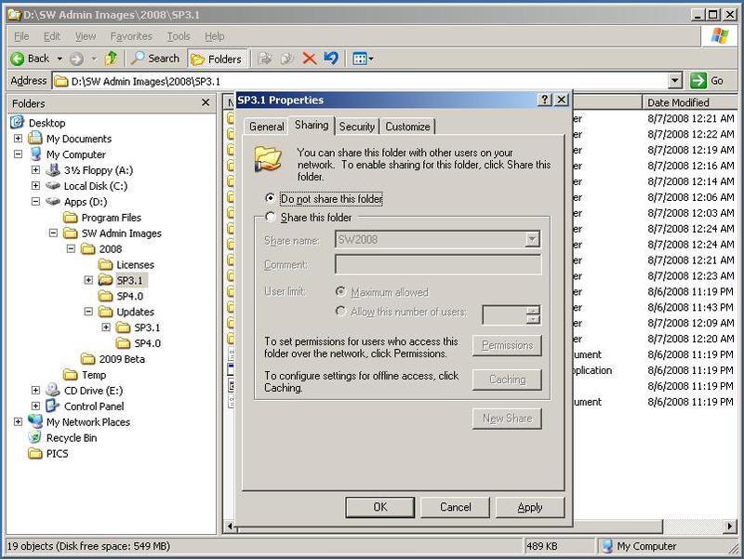
Task: Click the Local Disk (C:) drive icon
Action: point(53,185)
